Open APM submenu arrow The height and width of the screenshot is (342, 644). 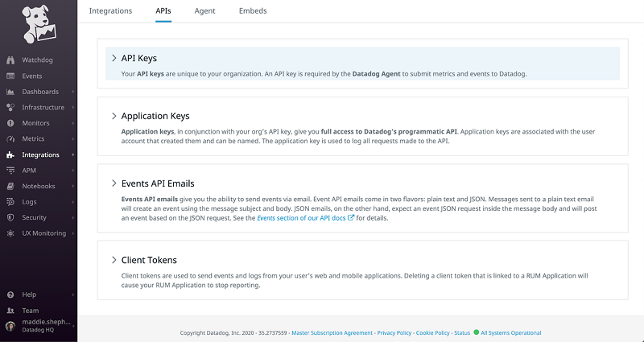73,171
